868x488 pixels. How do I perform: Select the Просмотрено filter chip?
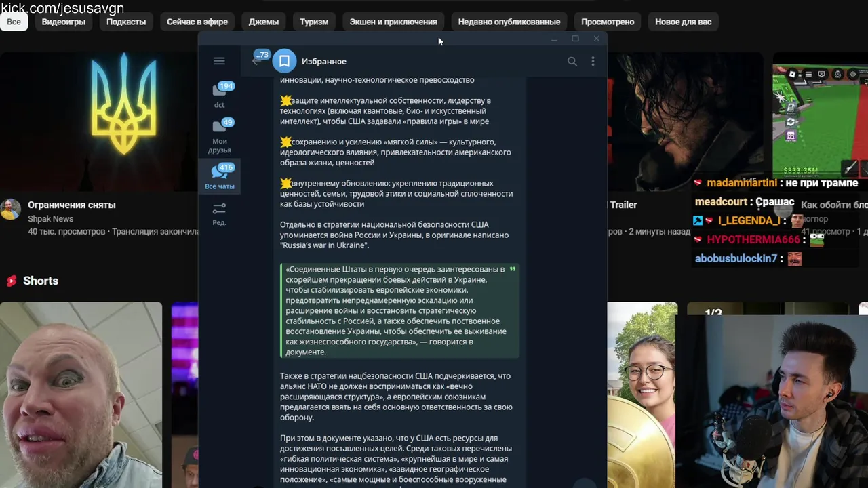pyautogui.click(x=608, y=22)
